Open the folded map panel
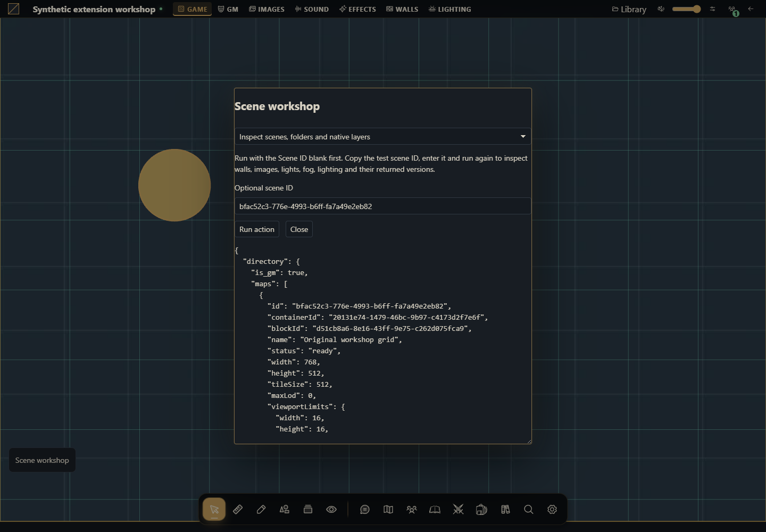This screenshot has height=532, width=766. point(388,510)
